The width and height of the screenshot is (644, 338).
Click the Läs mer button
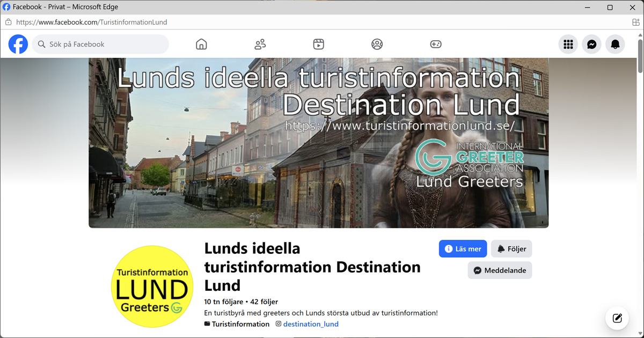[x=463, y=248]
